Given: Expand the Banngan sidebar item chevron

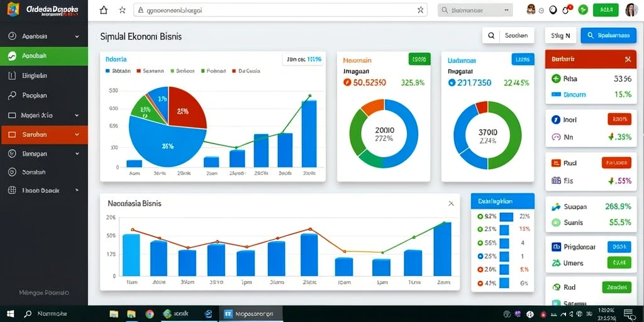Looking at the screenshot, I should point(77,154).
